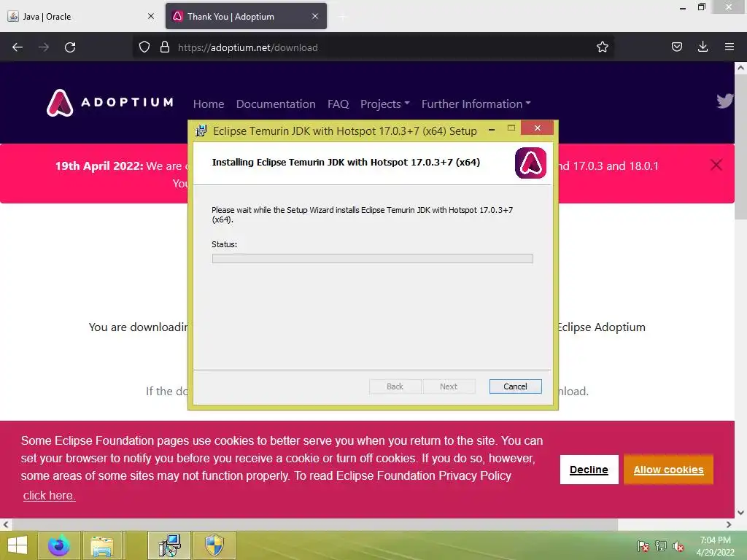Image resolution: width=747 pixels, height=560 pixels.
Task: Click the '19th April 2022:' banner text
Action: pos(99,166)
